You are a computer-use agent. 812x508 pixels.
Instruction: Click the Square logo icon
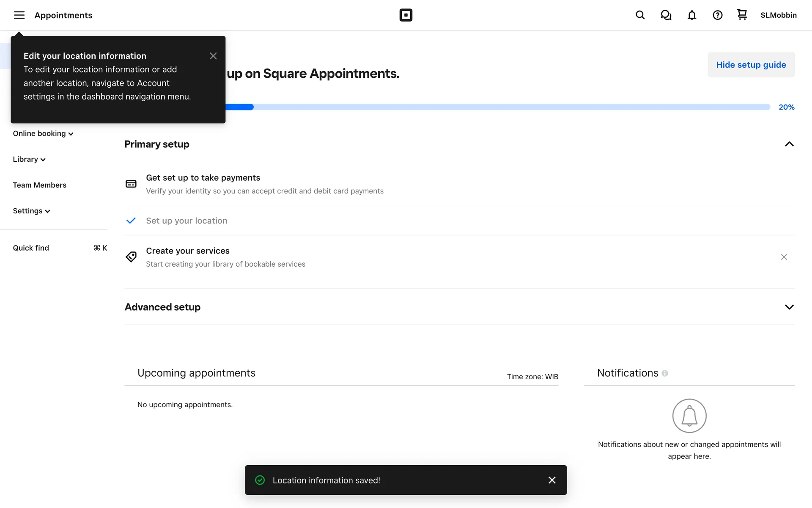[406, 15]
